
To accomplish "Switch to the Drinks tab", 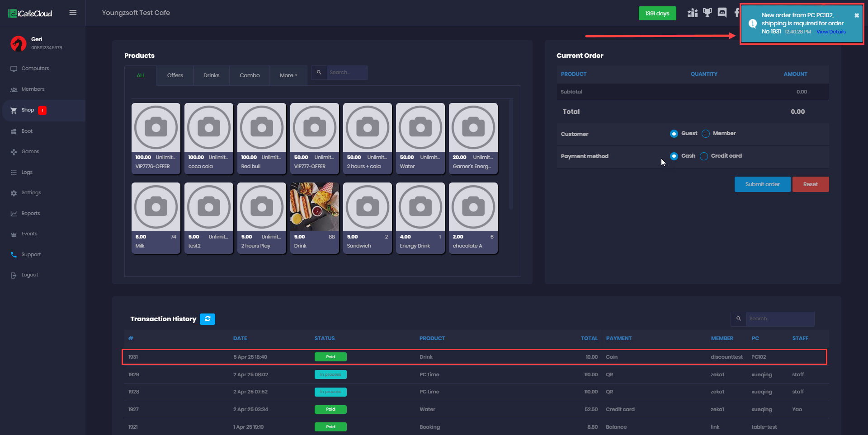I will click(x=211, y=75).
